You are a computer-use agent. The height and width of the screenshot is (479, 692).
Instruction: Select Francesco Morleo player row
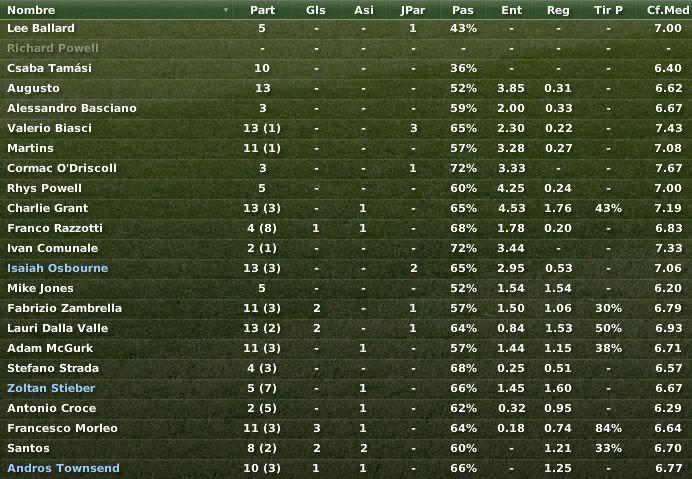click(x=346, y=428)
